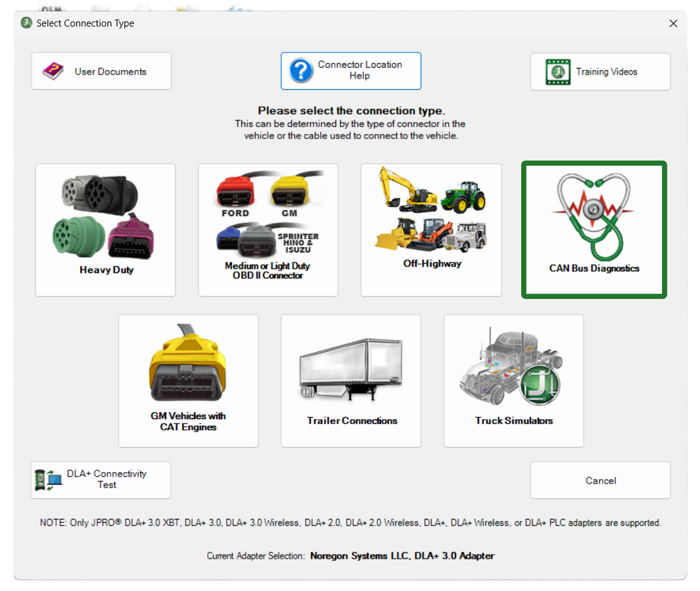The height and width of the screenshot is (591, 700).
Task: Click the JPRO app icon in title bar
Action: (x=26, y=23)
